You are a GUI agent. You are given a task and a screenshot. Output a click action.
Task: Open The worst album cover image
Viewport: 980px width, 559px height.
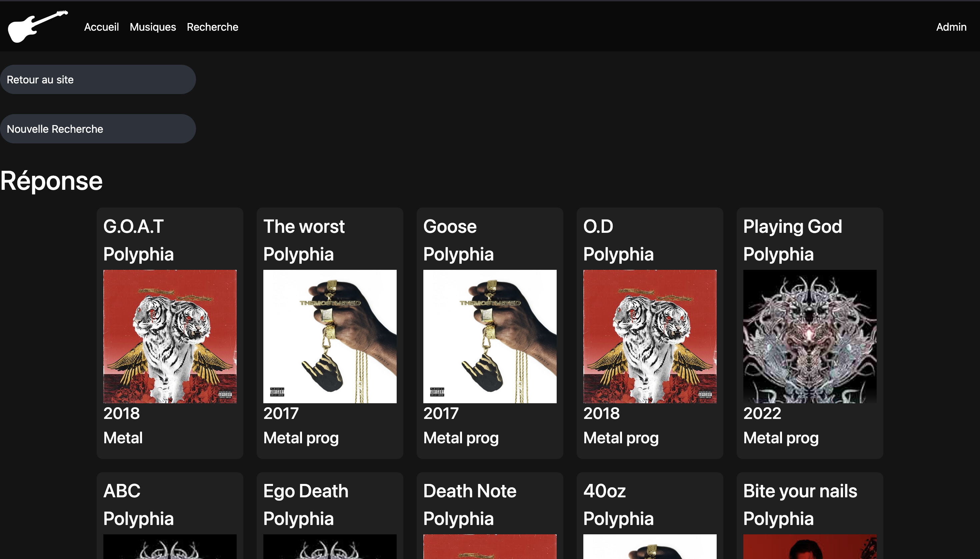[x=330, y=336]
